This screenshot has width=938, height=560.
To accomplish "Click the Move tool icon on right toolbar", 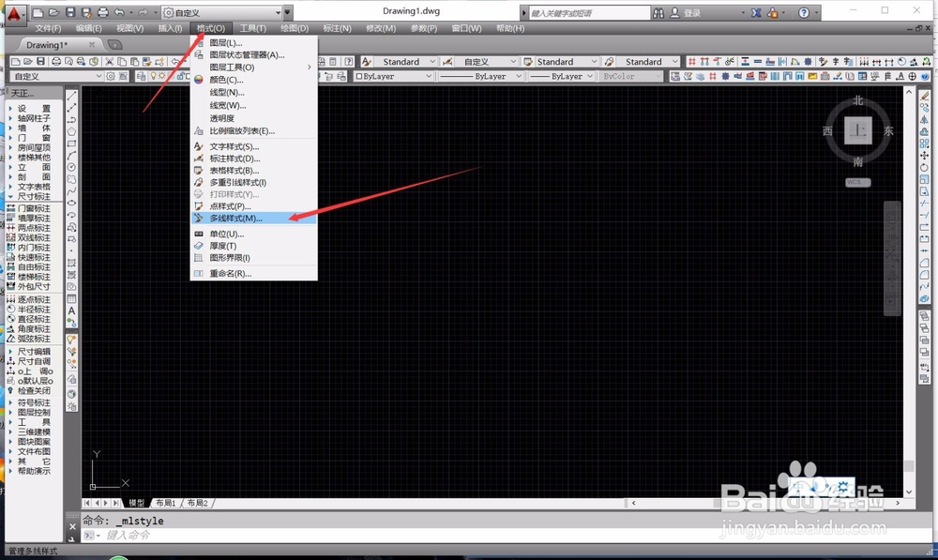I will 925,156.
